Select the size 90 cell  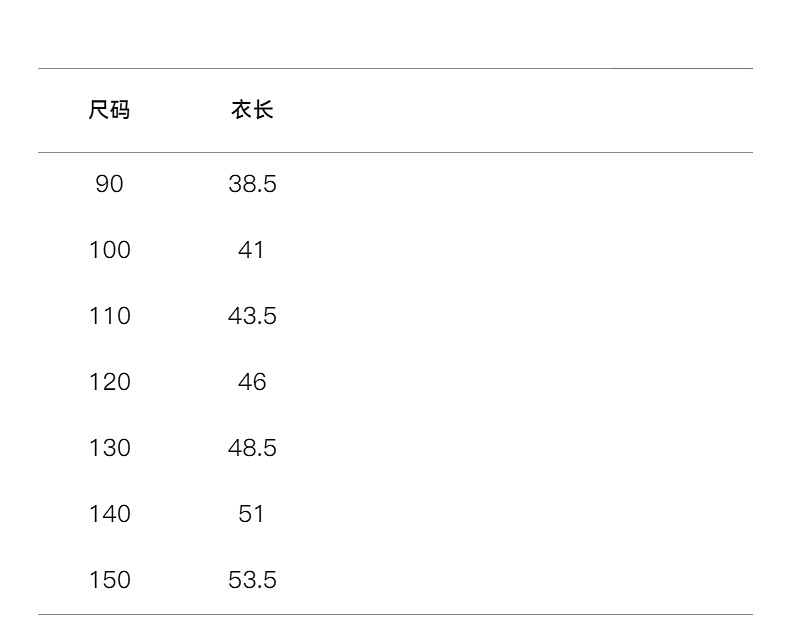click(109, 184)
